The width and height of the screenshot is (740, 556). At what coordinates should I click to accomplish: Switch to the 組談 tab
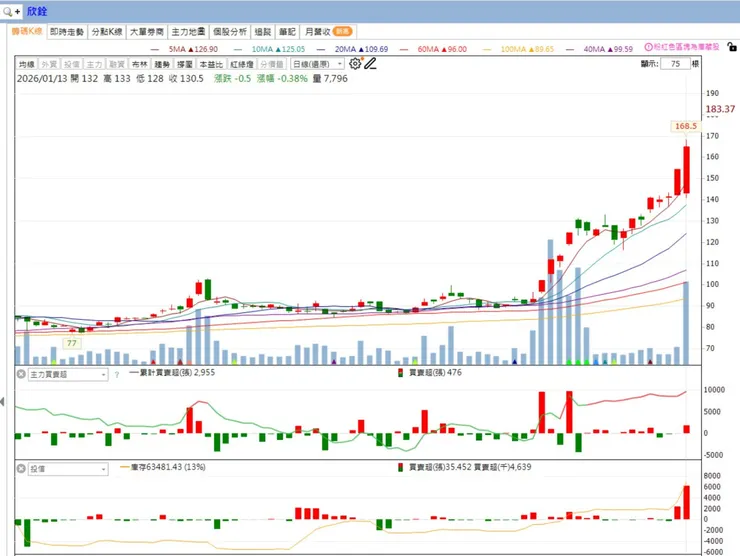click(x=262, y=32)
